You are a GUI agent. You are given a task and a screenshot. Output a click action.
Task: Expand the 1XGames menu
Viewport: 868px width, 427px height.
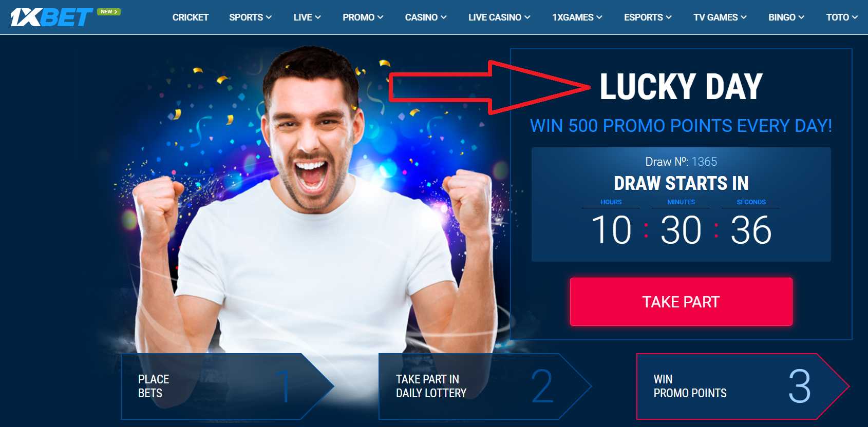577,17
